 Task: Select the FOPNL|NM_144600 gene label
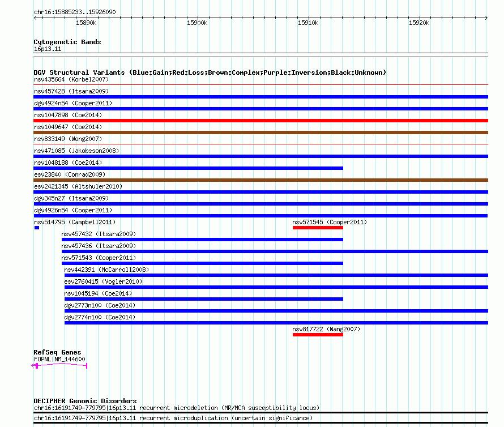59,359
